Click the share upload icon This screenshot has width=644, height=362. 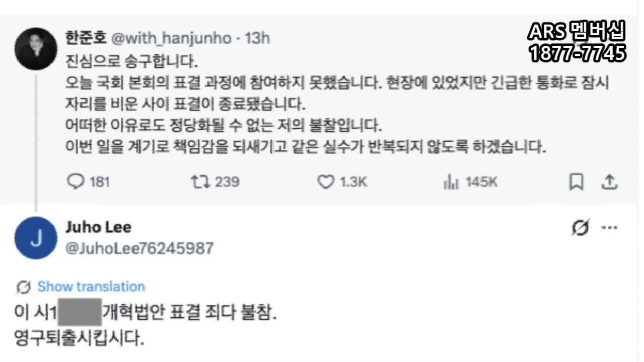(x=609, y=182)
